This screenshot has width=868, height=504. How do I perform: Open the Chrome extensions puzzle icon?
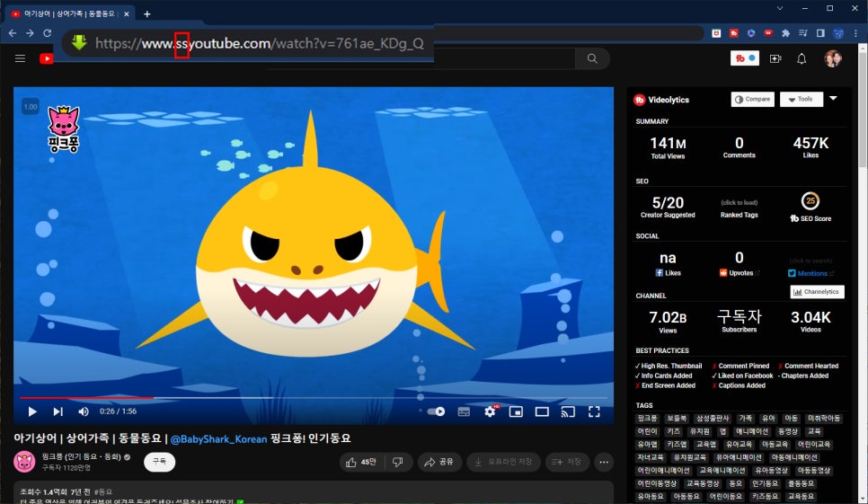[x=785, y=33]
